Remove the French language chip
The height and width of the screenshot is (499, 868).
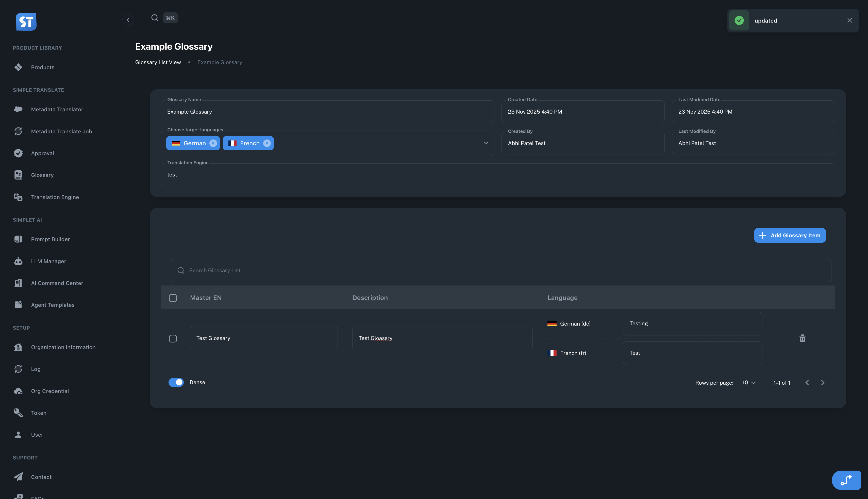pos(267,143)
